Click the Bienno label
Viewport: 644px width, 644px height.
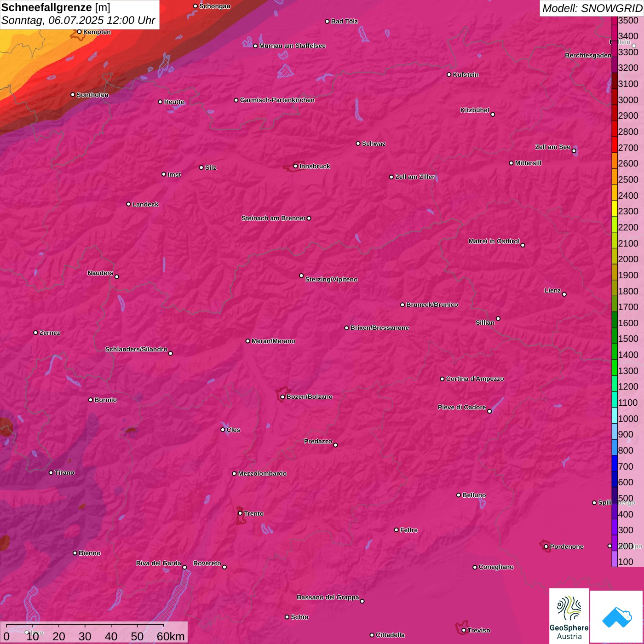pyautogui.click(x=89, y=553)
